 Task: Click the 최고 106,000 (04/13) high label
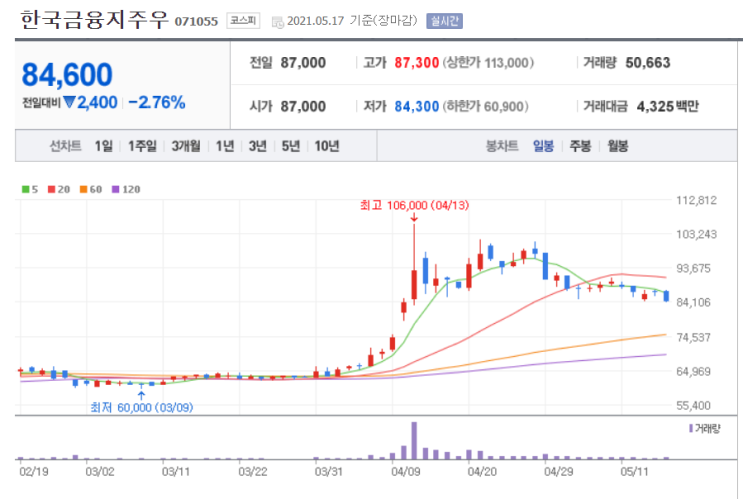415,205
